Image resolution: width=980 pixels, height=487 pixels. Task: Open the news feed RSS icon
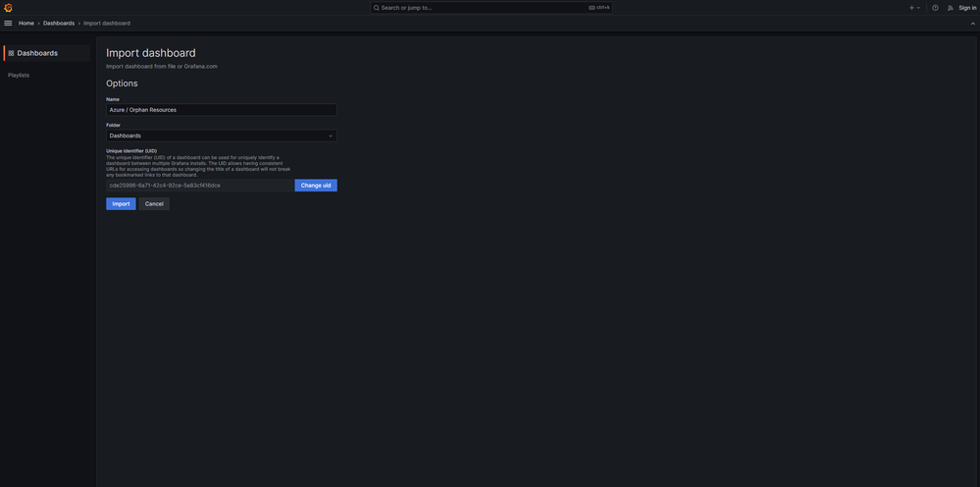951,8
